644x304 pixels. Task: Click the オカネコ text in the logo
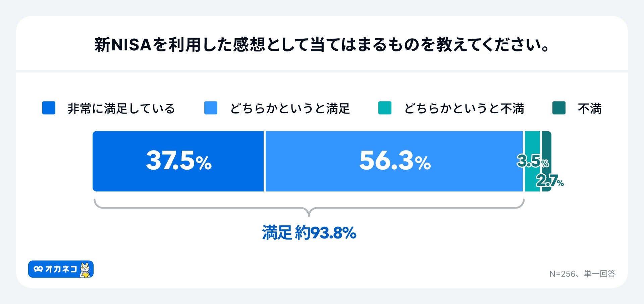tap(61, 269)
